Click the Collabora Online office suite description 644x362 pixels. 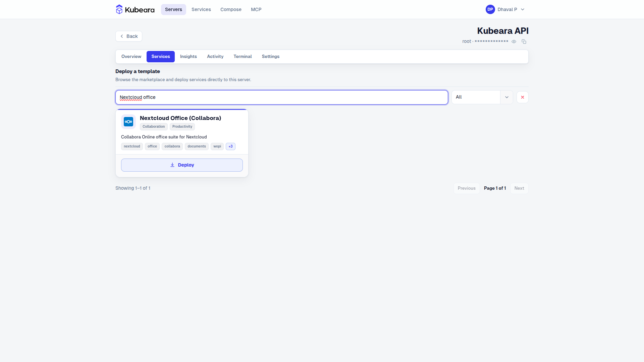point(164,137)
